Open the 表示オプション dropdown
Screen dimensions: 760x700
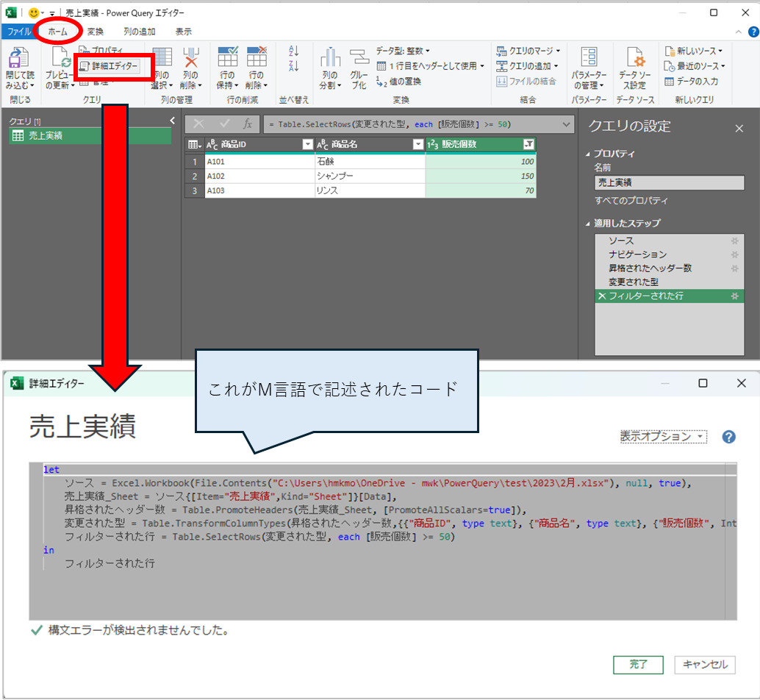pos(662,436)
